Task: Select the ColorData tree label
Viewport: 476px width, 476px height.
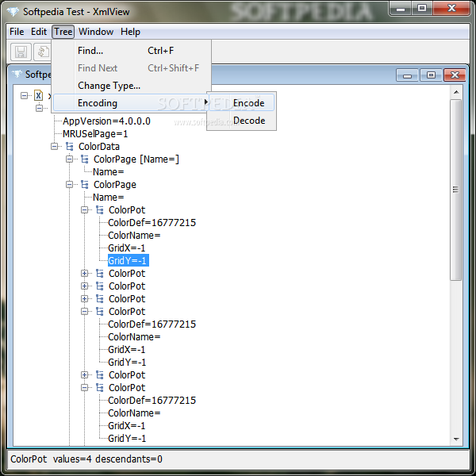Action: 99,147
